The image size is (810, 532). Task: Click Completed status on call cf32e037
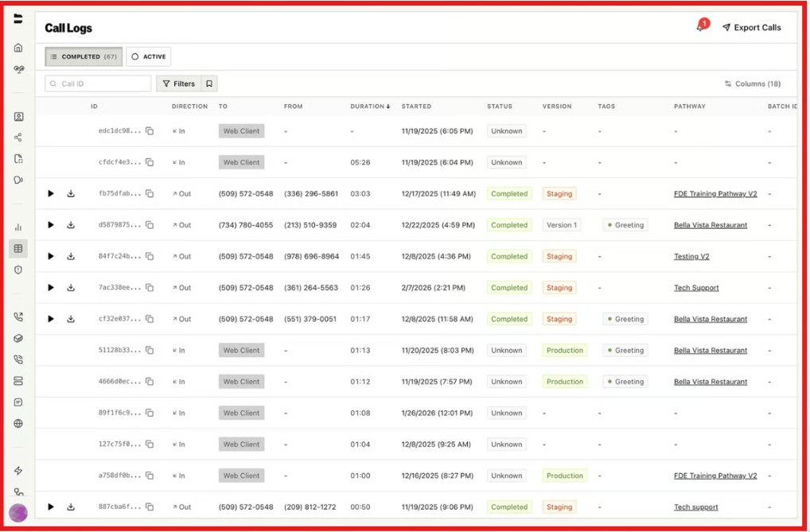pyautogui.click(x=509, y=319)
